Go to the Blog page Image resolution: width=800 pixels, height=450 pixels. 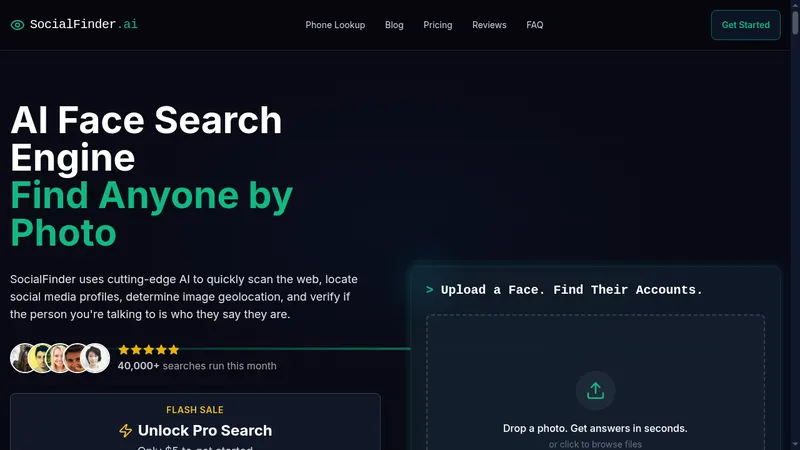click(394, 25)
